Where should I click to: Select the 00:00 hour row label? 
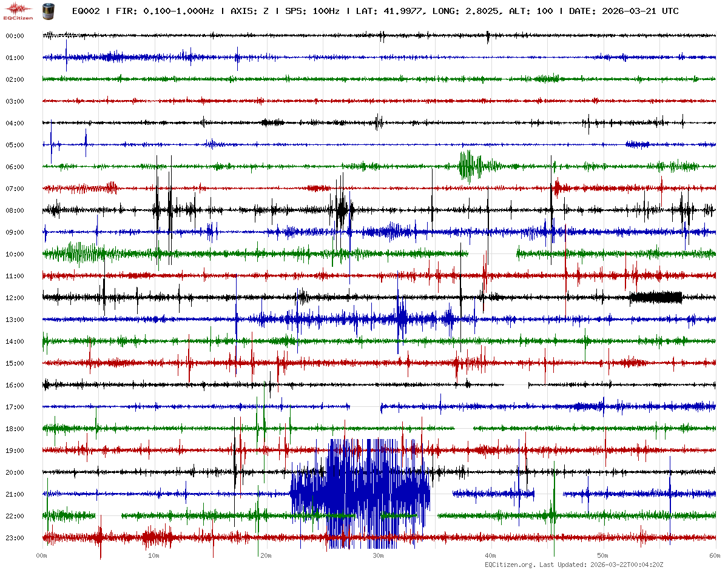pos(15,36)
